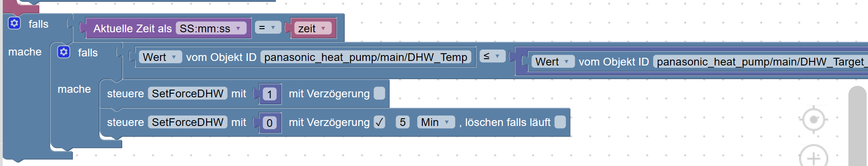This screenshot has width=868, height=166.
Task: Click the panasonic_heat_pump/main/DHW_Temp object ID field
Action: pos(366,57)
